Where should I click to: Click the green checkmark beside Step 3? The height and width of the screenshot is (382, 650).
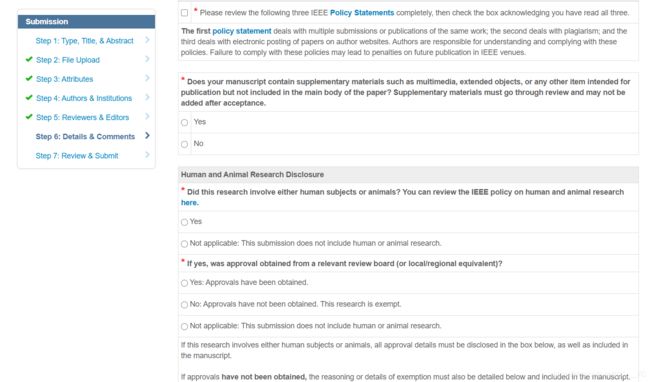pos(29,78)
